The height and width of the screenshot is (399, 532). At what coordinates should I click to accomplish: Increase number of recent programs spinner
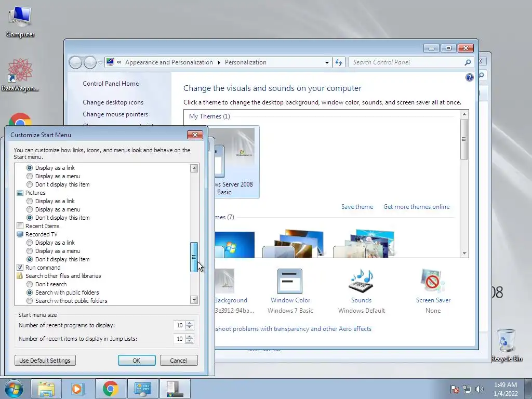pos(190,323)
